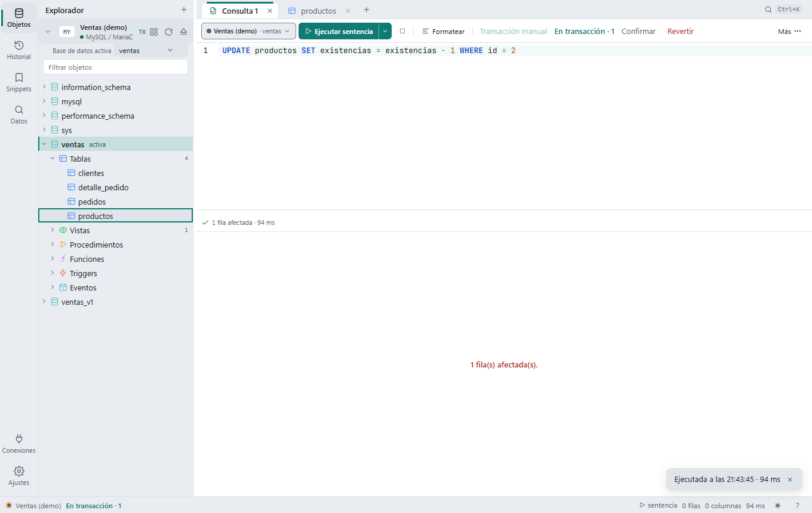Toggle the light/dark theme icon in status bar
The width and height of the screenshot is (812, 513).
(x=778, y=505)
